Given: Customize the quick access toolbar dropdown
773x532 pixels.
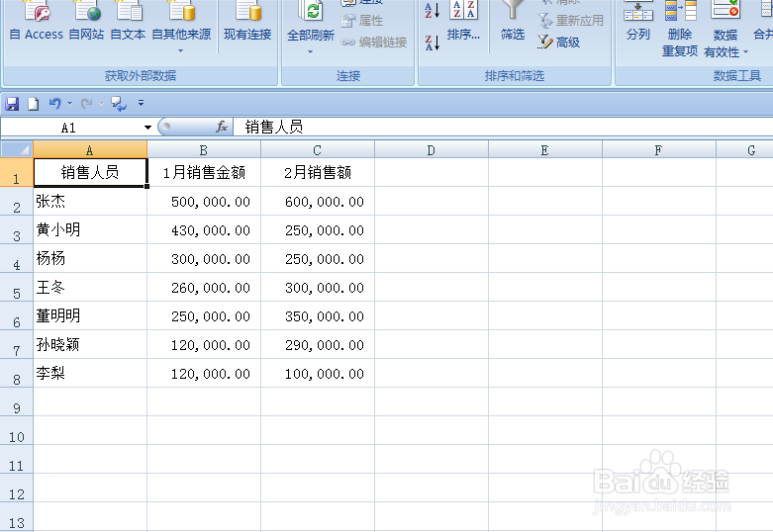Looking at the screenshot, I should point(141,103).
